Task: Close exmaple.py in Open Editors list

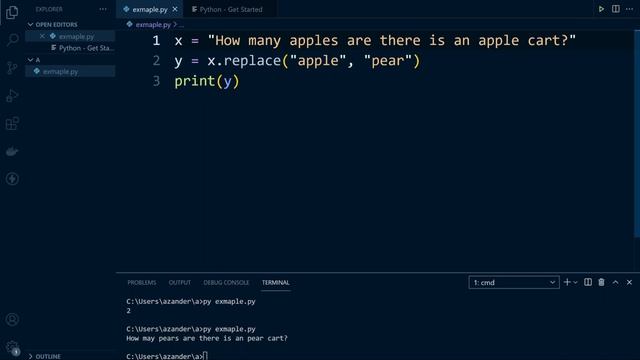Action: (x=42, y=36)
